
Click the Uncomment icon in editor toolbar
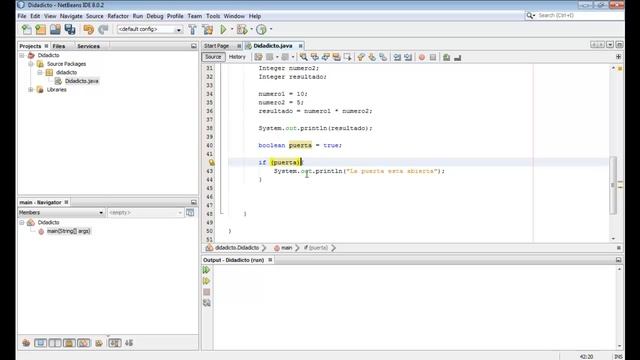[458, 58]
